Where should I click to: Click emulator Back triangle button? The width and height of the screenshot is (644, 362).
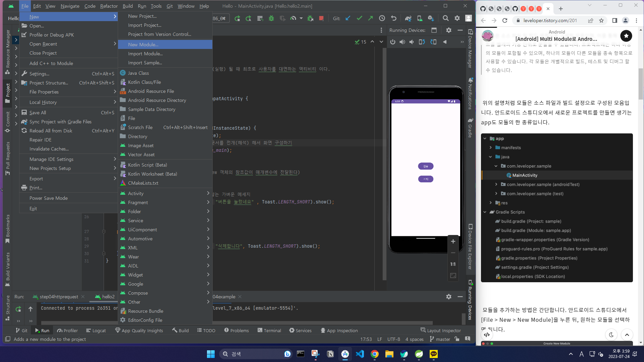445,42
